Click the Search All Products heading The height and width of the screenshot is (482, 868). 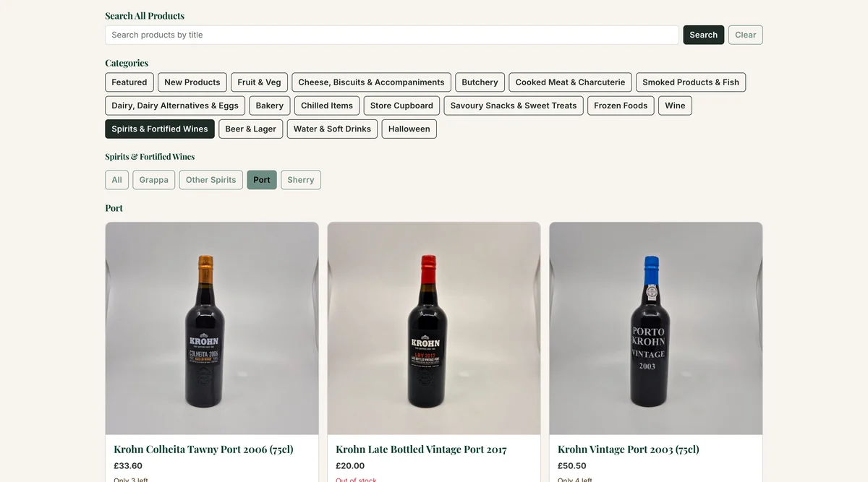pos(145,16)
